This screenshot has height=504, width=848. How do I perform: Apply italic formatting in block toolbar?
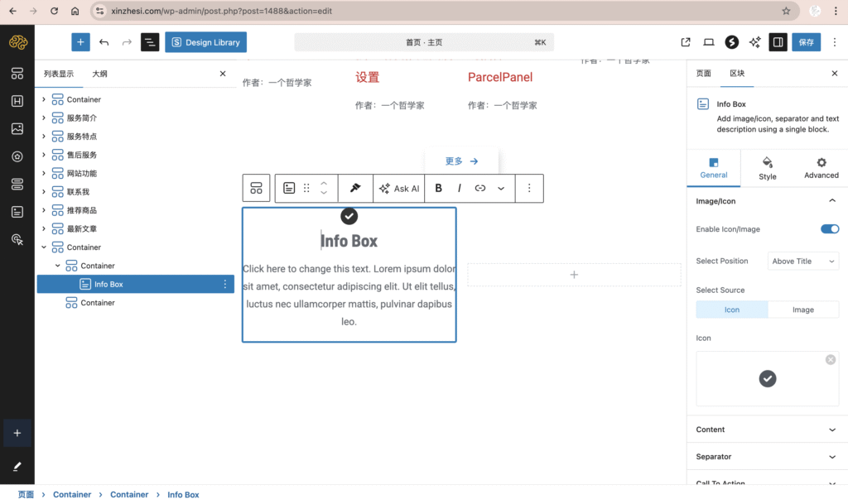pos(460,189)
